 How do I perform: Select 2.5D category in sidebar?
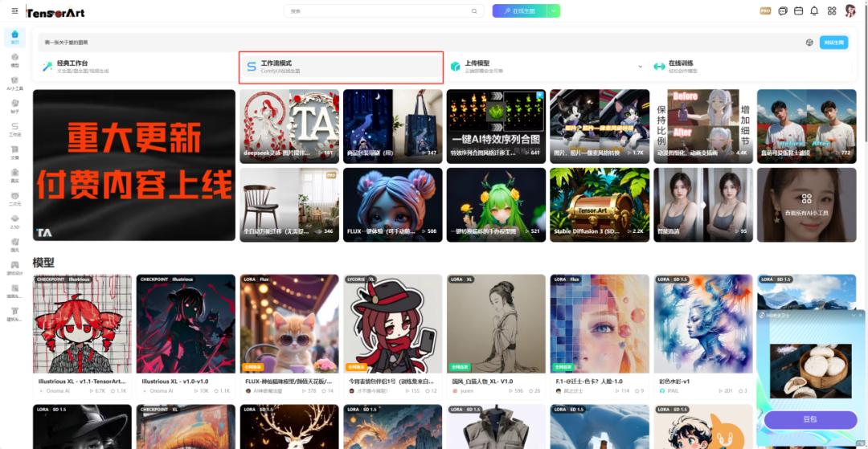coord(15,222)
